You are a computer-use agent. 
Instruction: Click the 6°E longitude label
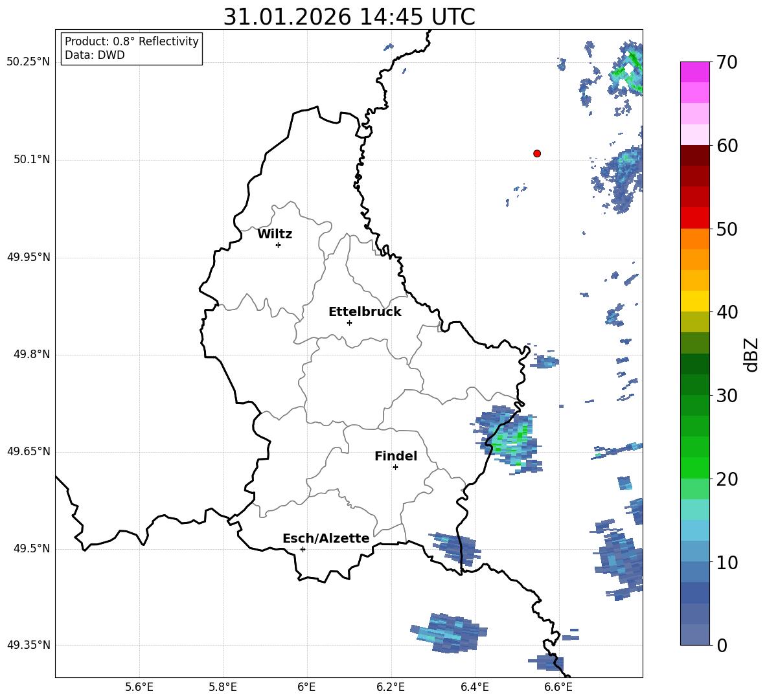tap(306, 687)
